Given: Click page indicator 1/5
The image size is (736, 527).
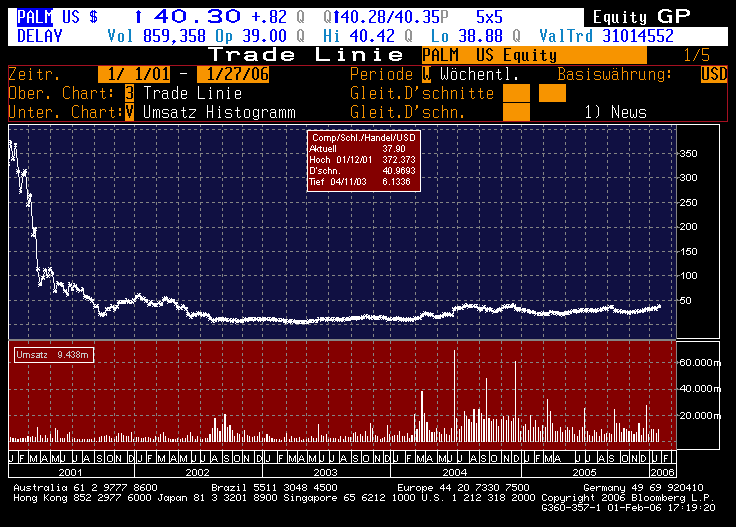Looking at the screenshot, I should pos(697,55).
